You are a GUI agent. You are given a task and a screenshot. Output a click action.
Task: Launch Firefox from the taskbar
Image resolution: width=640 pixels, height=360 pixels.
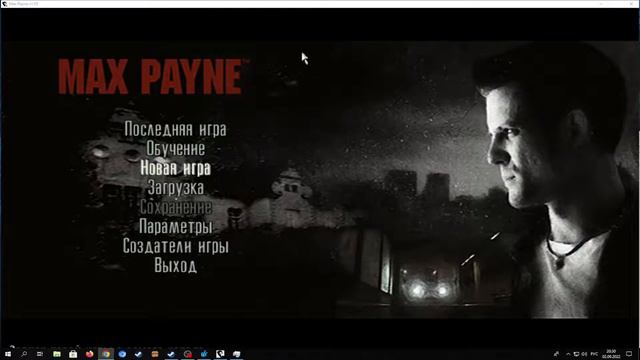[x=89, y=354]
